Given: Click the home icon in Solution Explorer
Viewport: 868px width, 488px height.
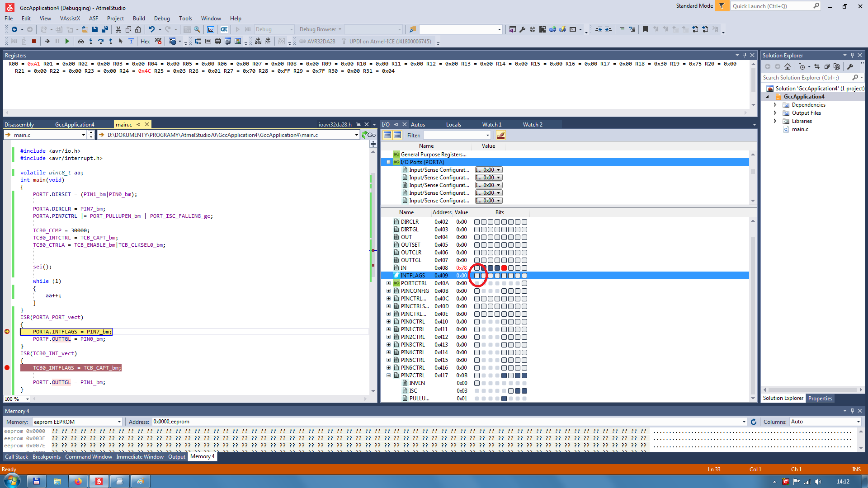Looking at the screenshot, I should (x=788, y=66).
